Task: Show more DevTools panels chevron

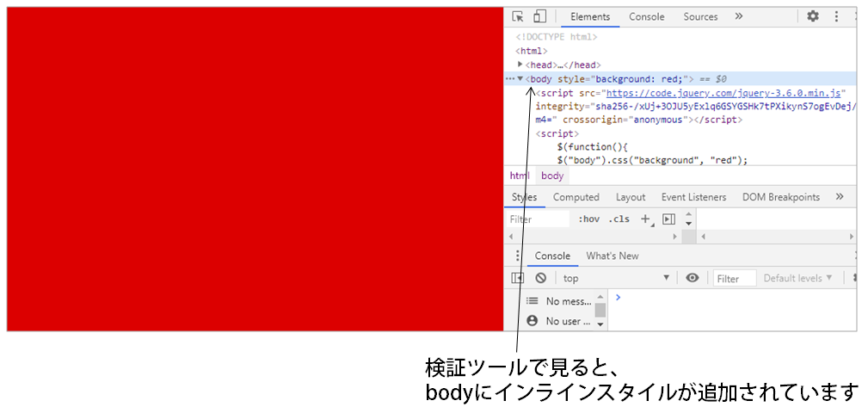Action: click(738, 16)
